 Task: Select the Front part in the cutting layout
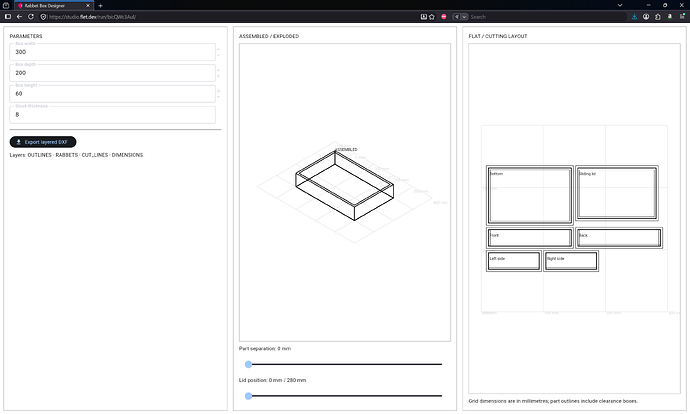pyautogui.click(x=529, y=238)
